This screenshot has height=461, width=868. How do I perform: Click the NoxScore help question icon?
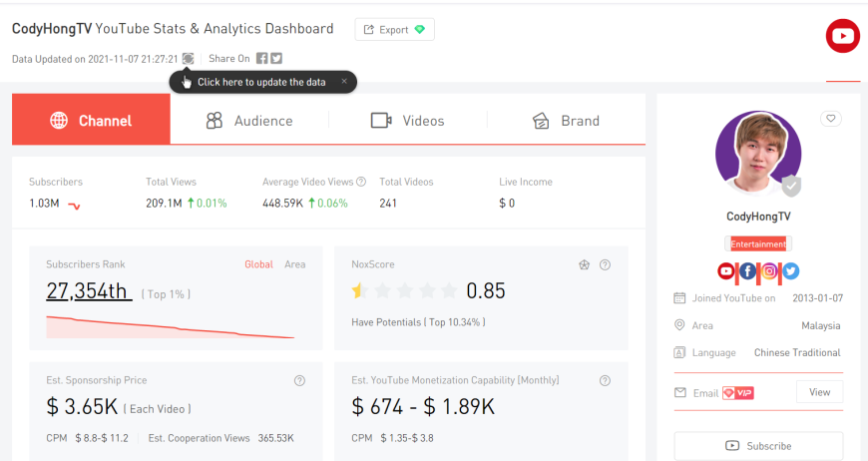pos(605,265)
